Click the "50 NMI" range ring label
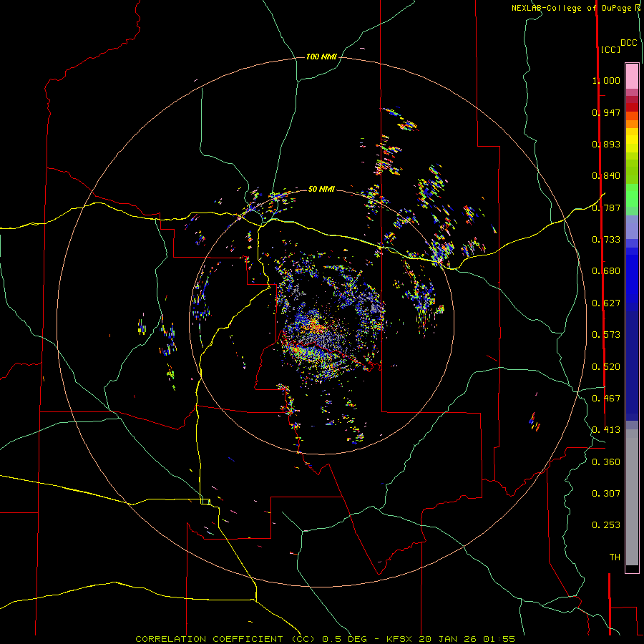 [x=321, y=189]
